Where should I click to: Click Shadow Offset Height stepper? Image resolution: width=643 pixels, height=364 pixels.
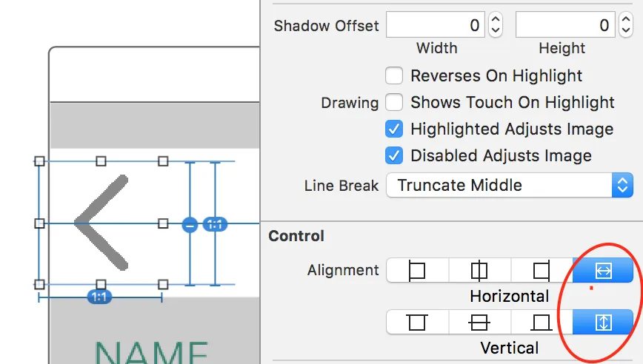point(624,26)
